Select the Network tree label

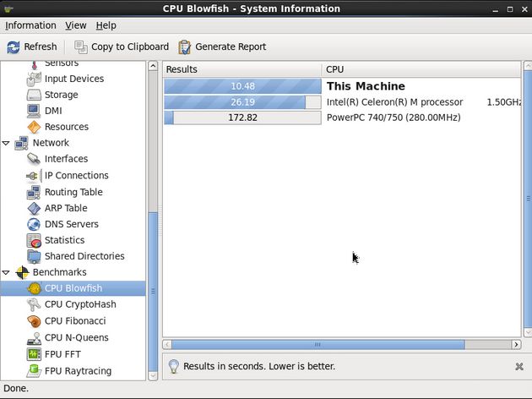pyautogui.click(x=51, y=143)
